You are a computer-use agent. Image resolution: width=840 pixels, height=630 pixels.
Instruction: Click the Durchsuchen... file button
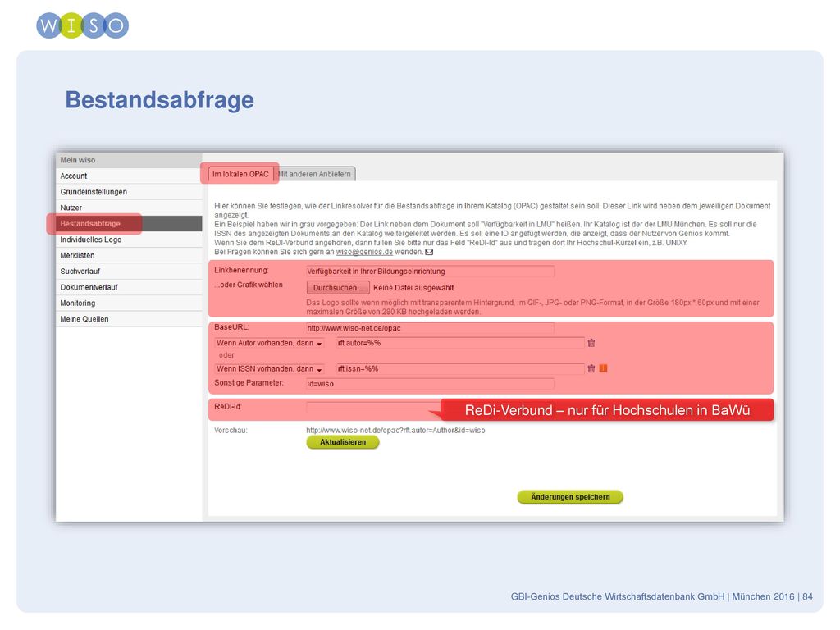(338, 288)
